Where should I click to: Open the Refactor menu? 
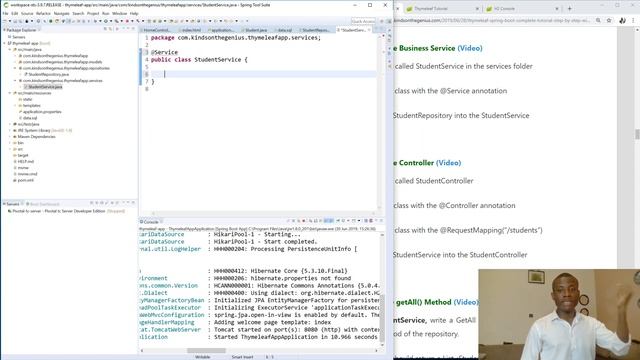(43, 13)
